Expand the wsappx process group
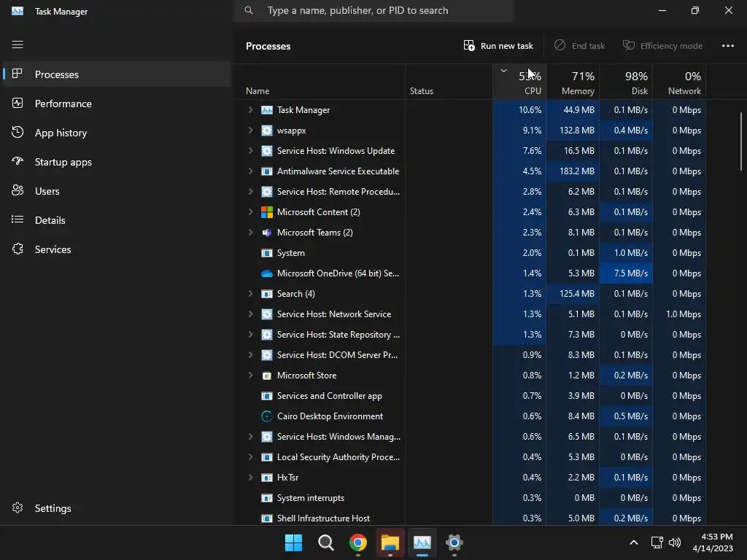Image resolution: width=747 pixels, height=560 pixels. click(x=251, y=131)
